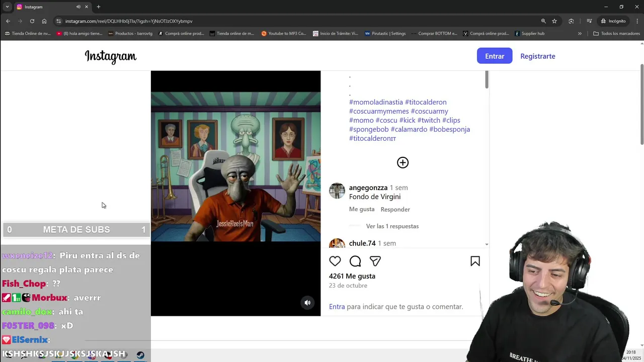Viewport: 644px width, 362px height.
Task: Close the Instagram tab
Action: pos(87,7)
